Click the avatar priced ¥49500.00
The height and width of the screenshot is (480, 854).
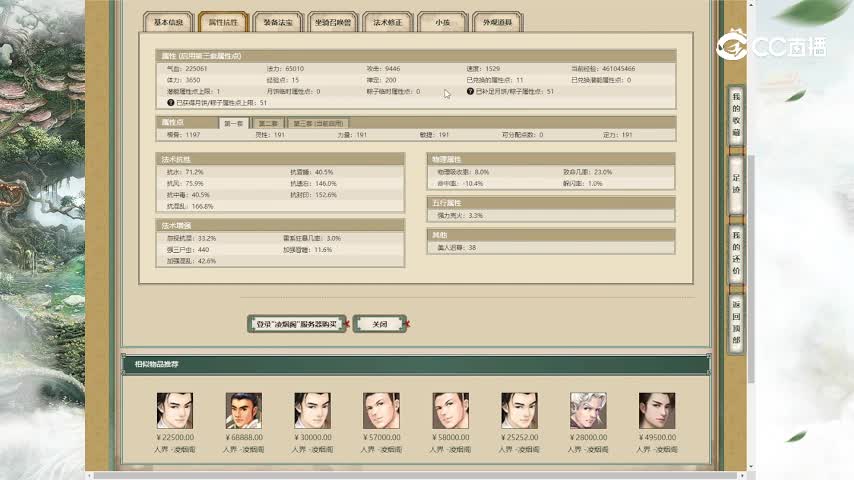coord(657,411)
